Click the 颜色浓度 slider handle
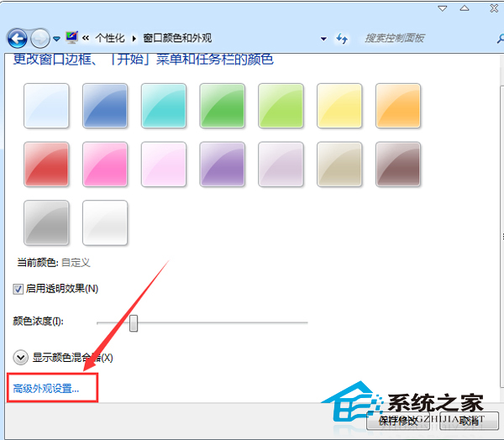This screenshot has height=440, width=504. point(134,323)
